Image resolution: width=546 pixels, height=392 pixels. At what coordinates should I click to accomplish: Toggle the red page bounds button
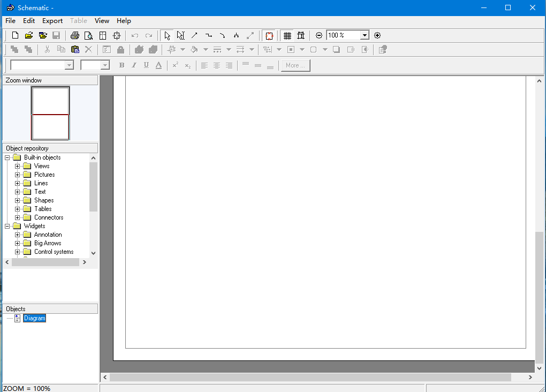pos(269,35)
